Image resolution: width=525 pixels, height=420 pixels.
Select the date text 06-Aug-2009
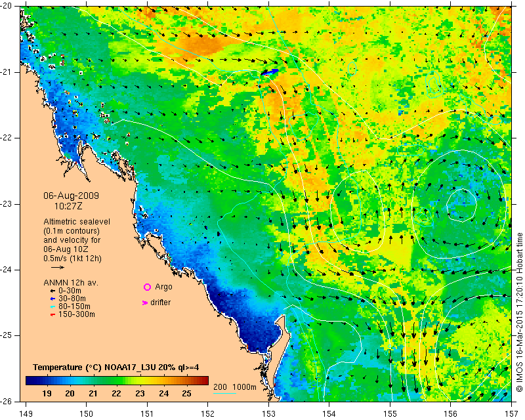point(72,196)
